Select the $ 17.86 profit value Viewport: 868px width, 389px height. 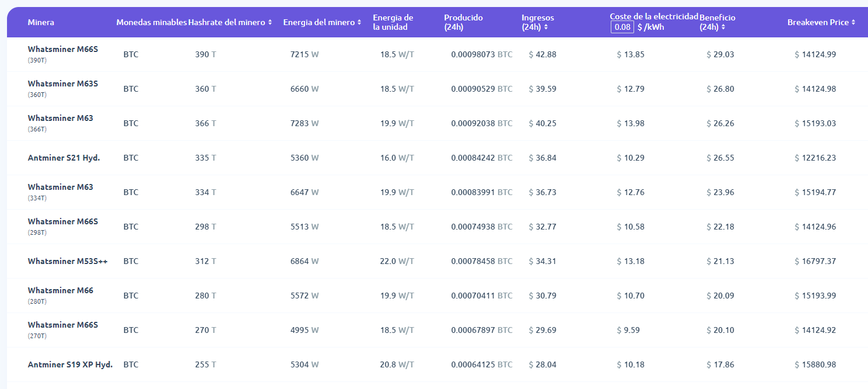pos(720,364)
